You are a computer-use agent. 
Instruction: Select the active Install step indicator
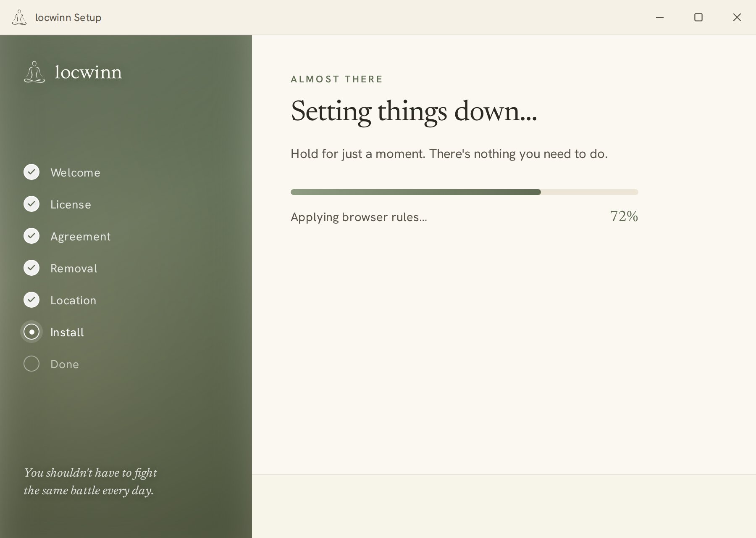pos(31,332)
